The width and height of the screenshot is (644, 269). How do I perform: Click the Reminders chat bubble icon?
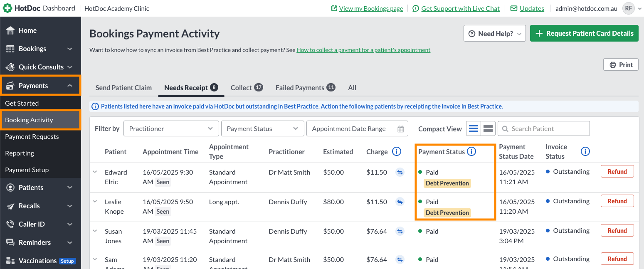[x=10, y=242]
